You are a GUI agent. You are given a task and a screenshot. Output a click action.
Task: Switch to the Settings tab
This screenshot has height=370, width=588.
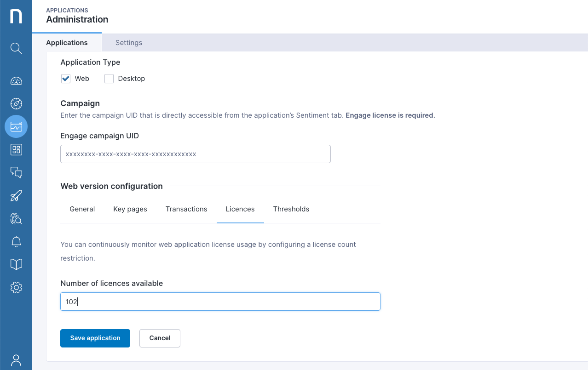click(x=128, y=42)
